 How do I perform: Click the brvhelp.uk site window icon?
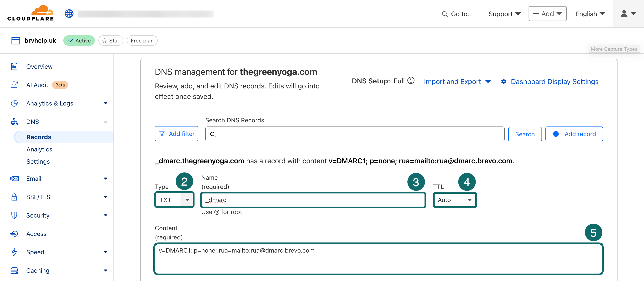pyautogui.click(x=16, y=41)
